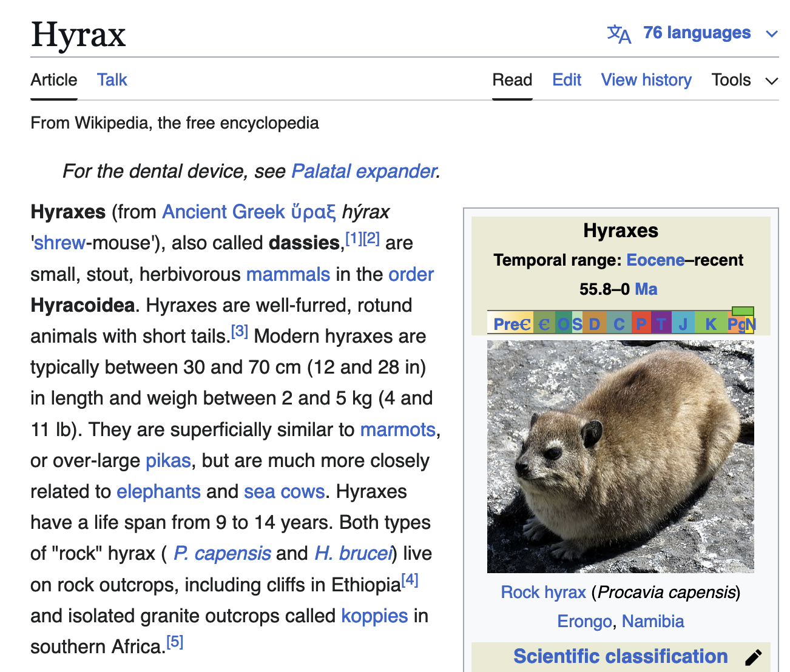The height and width of the screenshot is (672, 790).
Task: Open the Namibia link under photo
Action: (x=653, y=622)
